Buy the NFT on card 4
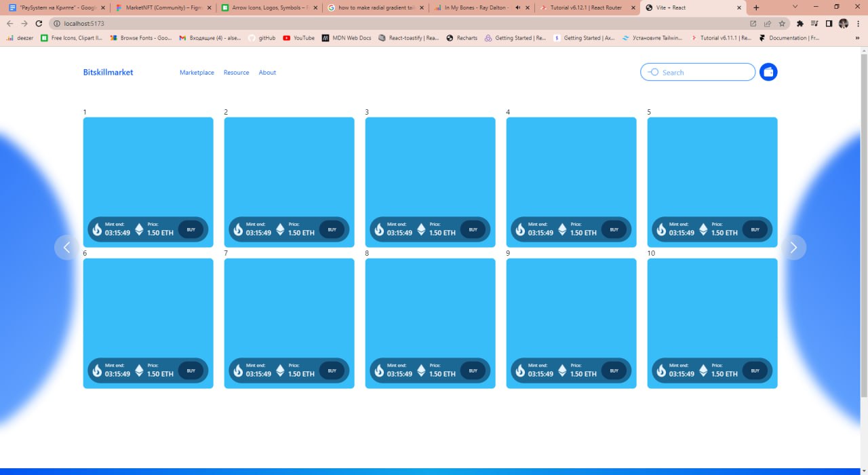The image size is (868, 475). [x=614, y=229]
